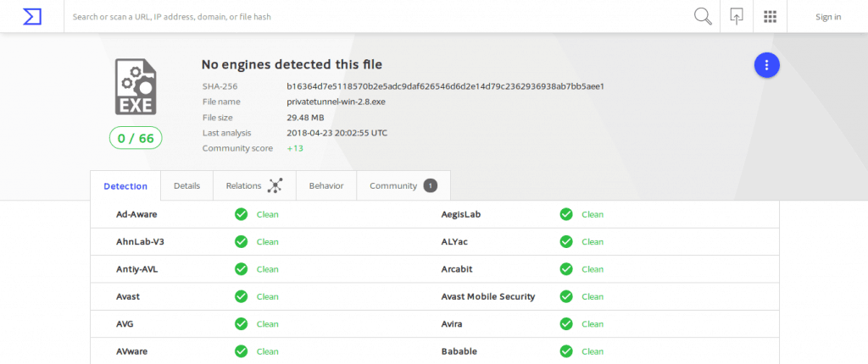The image size is (868, 364).
Task: Click the Ad-Aware engine name
Action: [136, 214]
